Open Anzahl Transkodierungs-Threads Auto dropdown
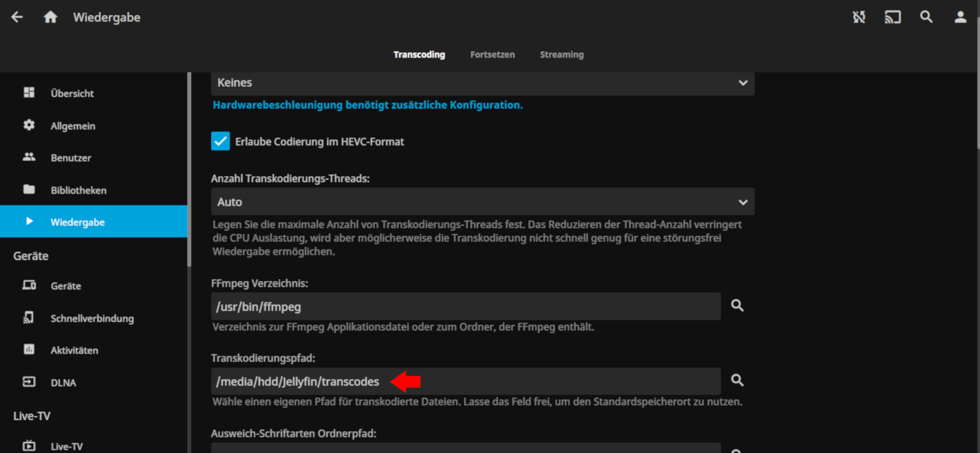 pyautogui.click(x=482, y=202)
